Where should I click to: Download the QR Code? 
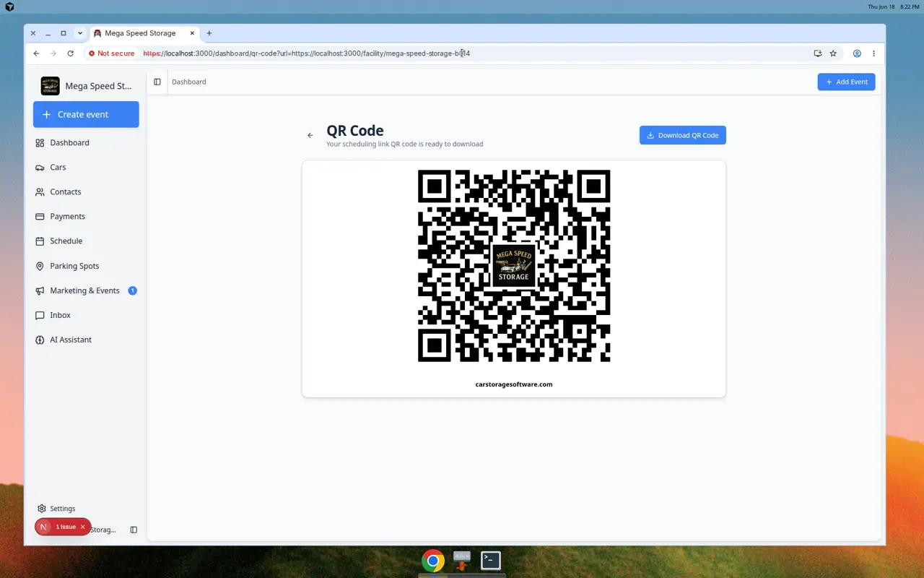tap(682, 135)
